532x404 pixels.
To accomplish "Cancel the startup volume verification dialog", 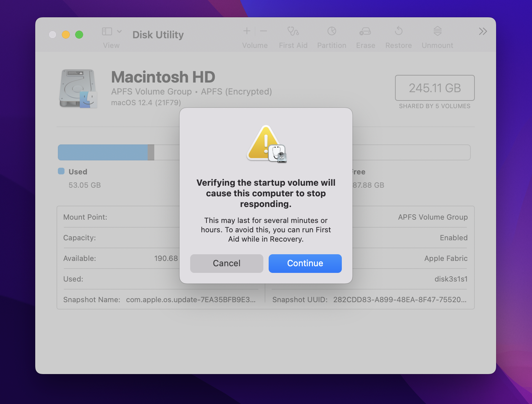I will coord(226,263).
